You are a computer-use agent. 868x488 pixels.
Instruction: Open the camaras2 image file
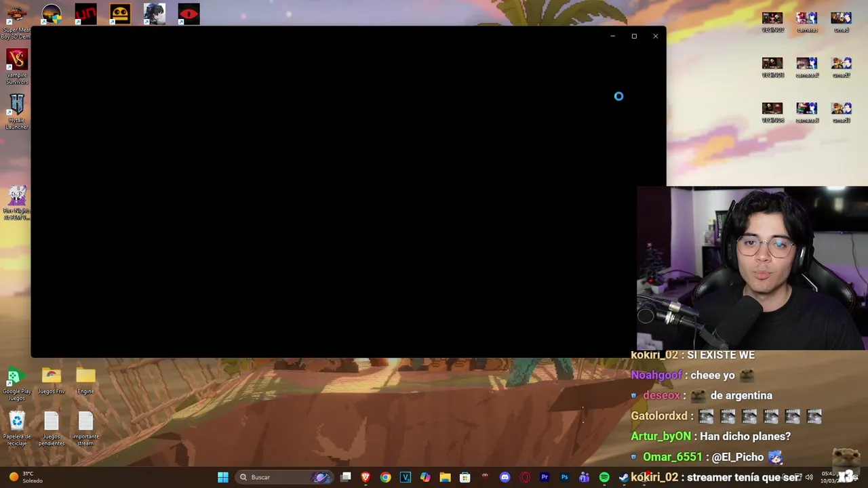tap(807, 67)
